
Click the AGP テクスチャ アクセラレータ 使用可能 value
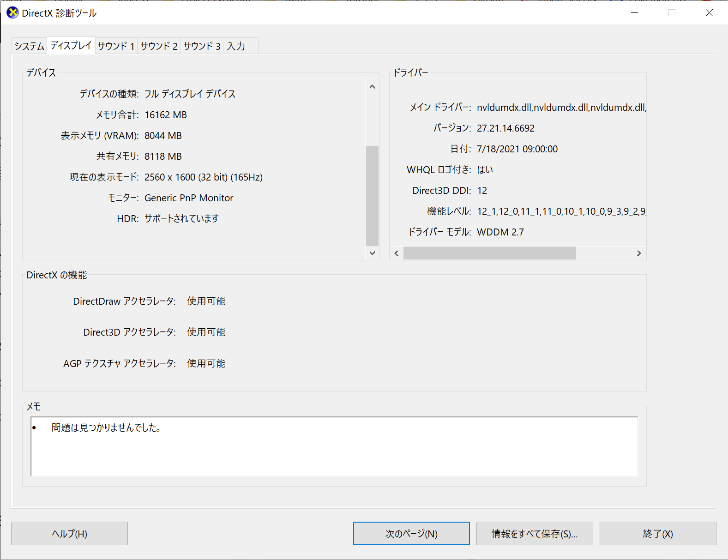[x=206, y=363]
